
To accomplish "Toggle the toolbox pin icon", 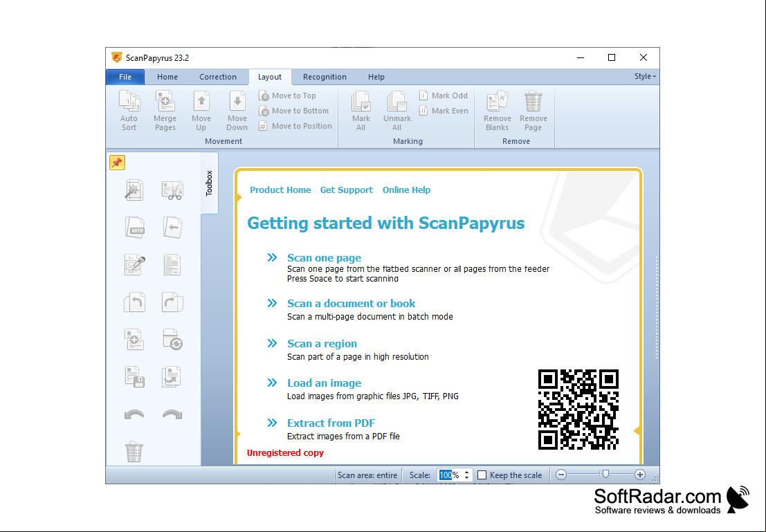I will pos(117,163).
